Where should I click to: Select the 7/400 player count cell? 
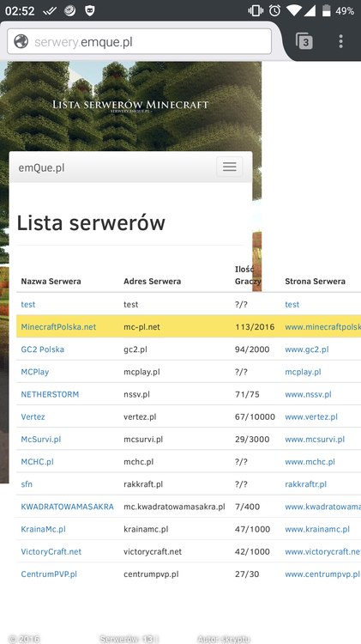tap(247, 507)
